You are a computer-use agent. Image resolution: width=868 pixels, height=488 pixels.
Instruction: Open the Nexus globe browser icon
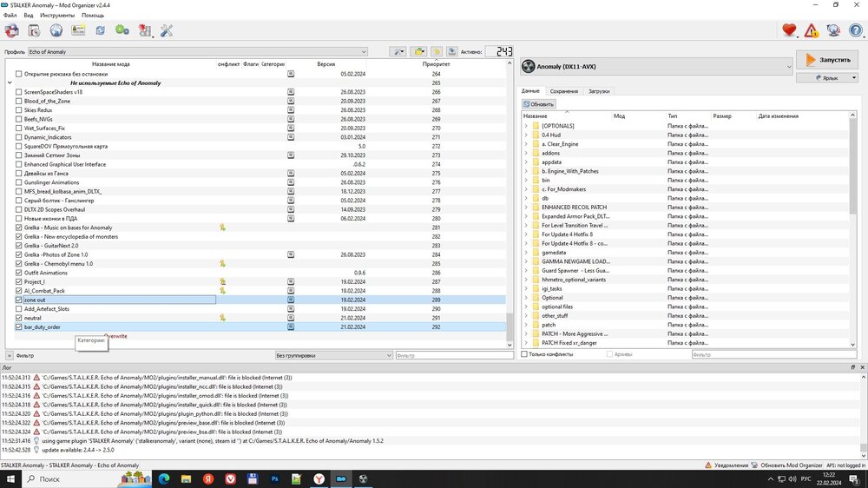56,30
